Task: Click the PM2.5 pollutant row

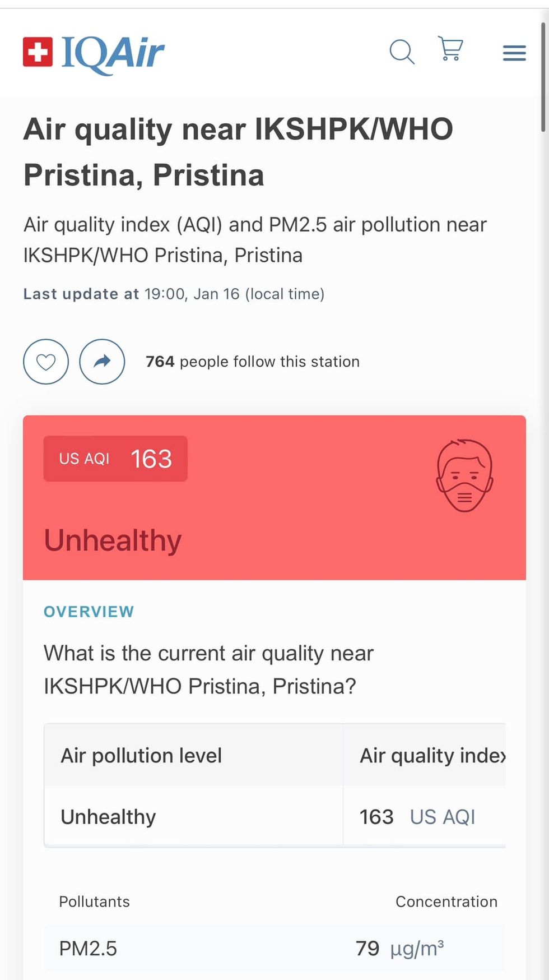Action: (x=88, y=949)
